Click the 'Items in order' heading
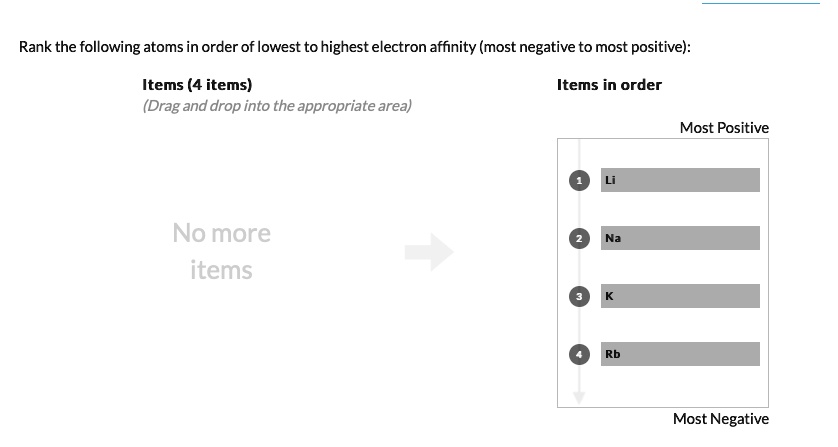The height and width of the screenshot is (447, 838). [609, 84]
